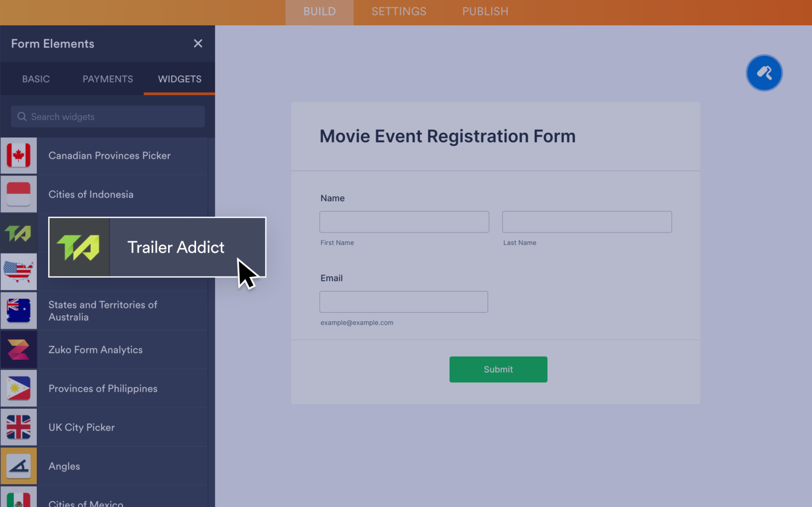
Task: Click into the Last Name input box
Action: click(x=587, y=222)
